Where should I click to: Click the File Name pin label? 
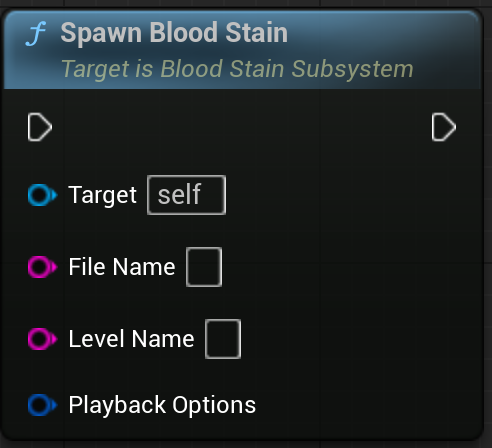tap(122, 267)
